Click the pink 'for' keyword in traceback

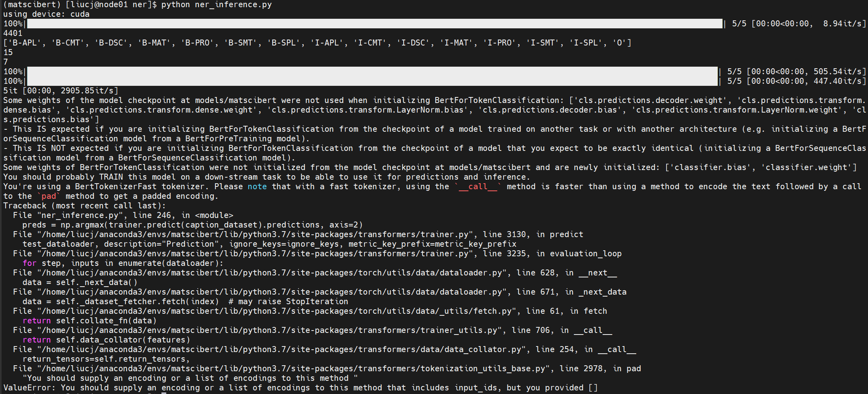point(29,263)
